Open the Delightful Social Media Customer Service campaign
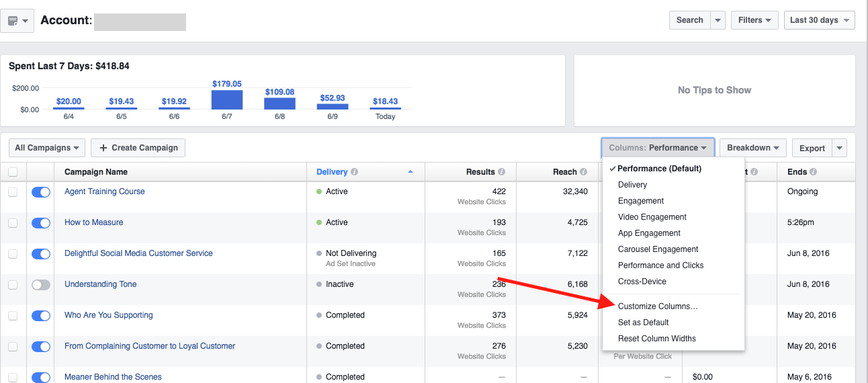 click(x=138, y=253)
